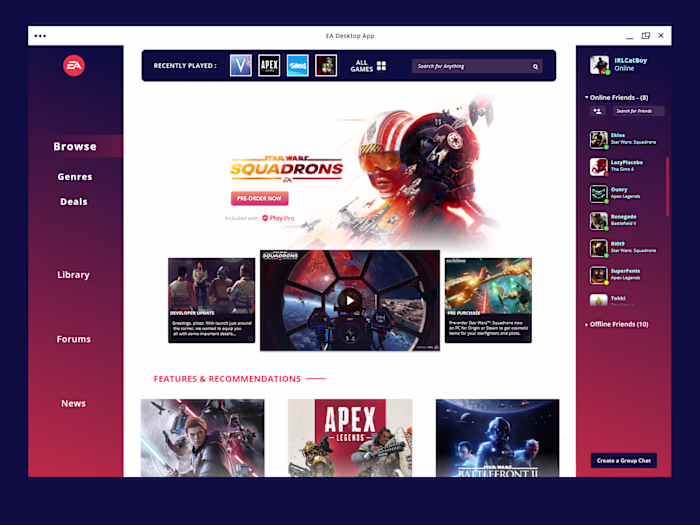This screenshot has width=700, height=525.
Task: Open Ounry friend avatar
Action: [598, 194]
